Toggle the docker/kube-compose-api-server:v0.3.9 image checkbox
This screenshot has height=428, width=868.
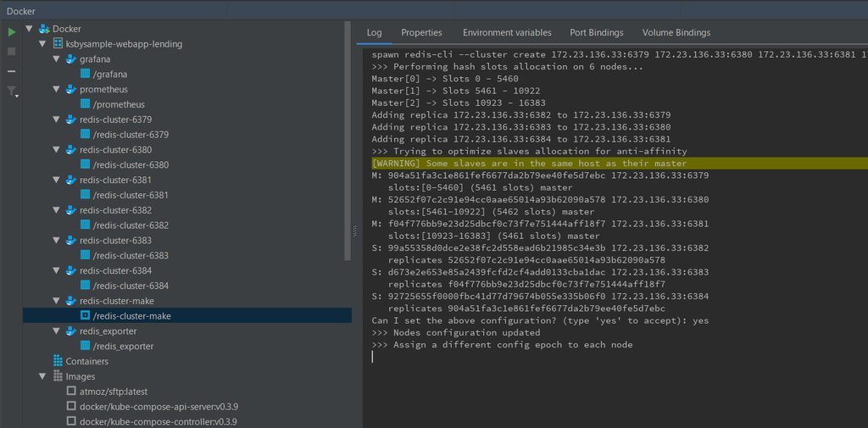coord(71,407)
